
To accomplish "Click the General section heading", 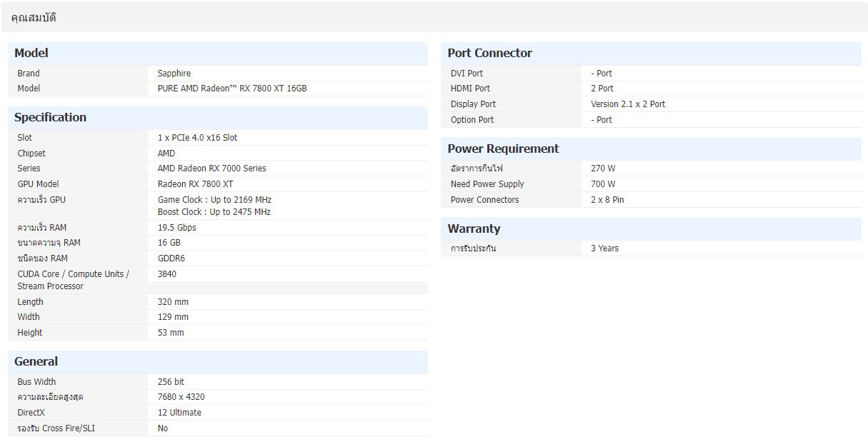I will [x=36, y=361].
